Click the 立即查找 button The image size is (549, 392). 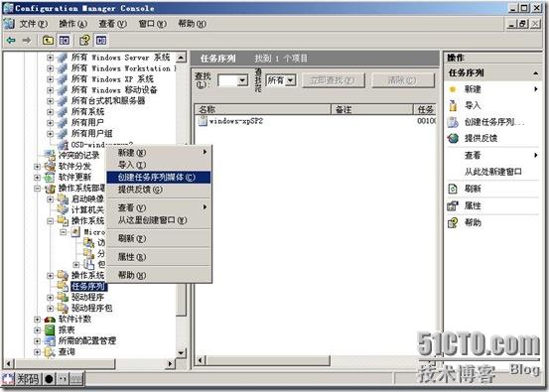coord(334,80)
